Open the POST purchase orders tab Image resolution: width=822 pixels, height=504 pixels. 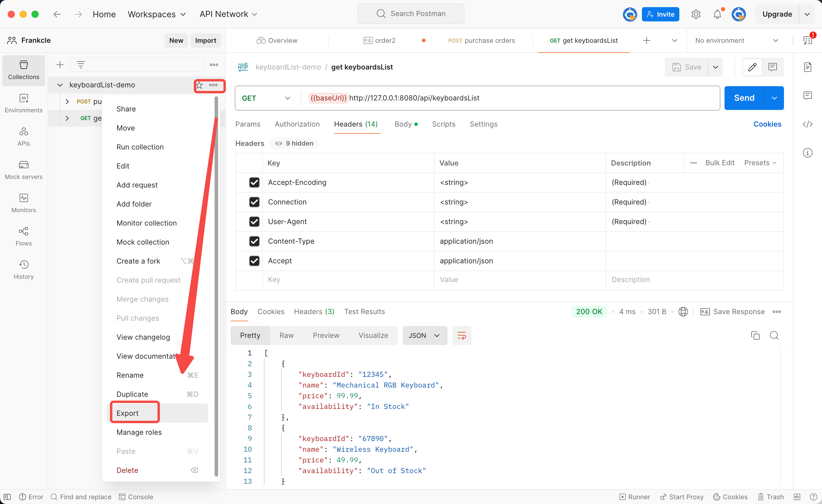tap(481, 40)
